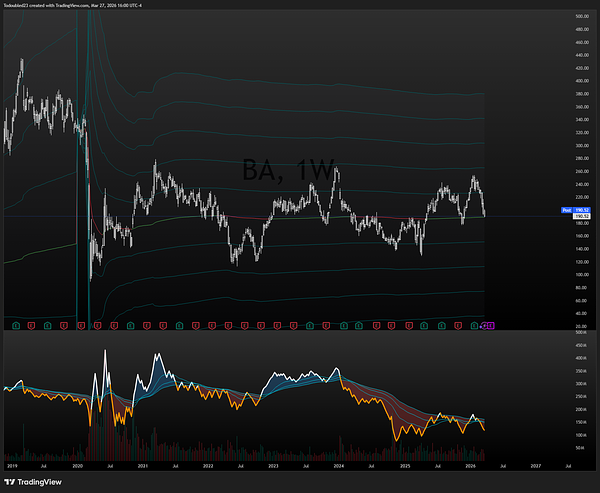
Task: Click the first earnings marker at far left
Action: [x=16, y=326]
